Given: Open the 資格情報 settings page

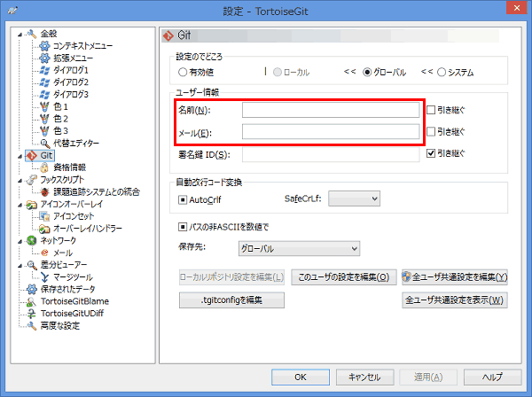Looking at the screenshot, I should (69, 167).
